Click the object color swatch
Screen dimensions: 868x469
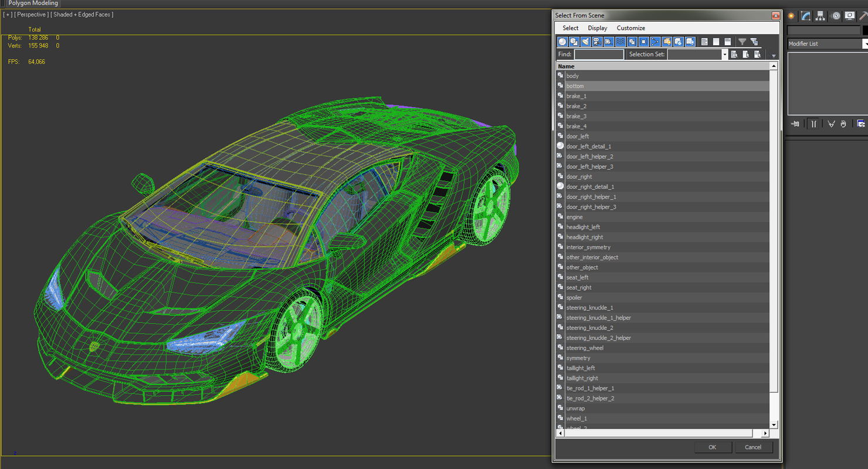865,30
